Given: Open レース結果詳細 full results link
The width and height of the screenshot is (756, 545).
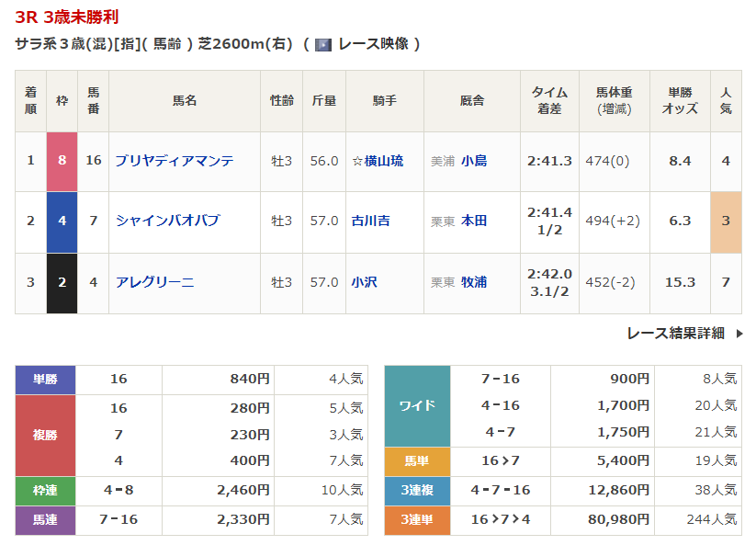Looking at the screenshot, I should pyautogui.click(x=675, y=334).
